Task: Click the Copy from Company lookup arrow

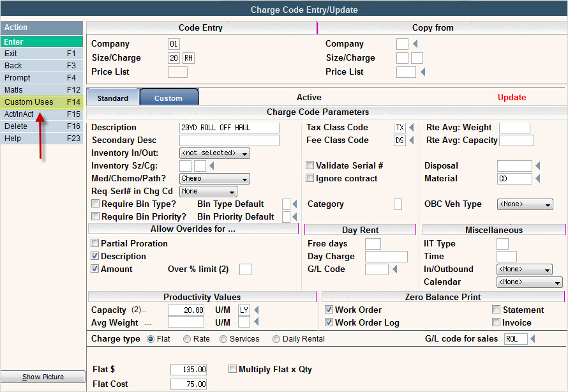Action: (x=415, y=44)
